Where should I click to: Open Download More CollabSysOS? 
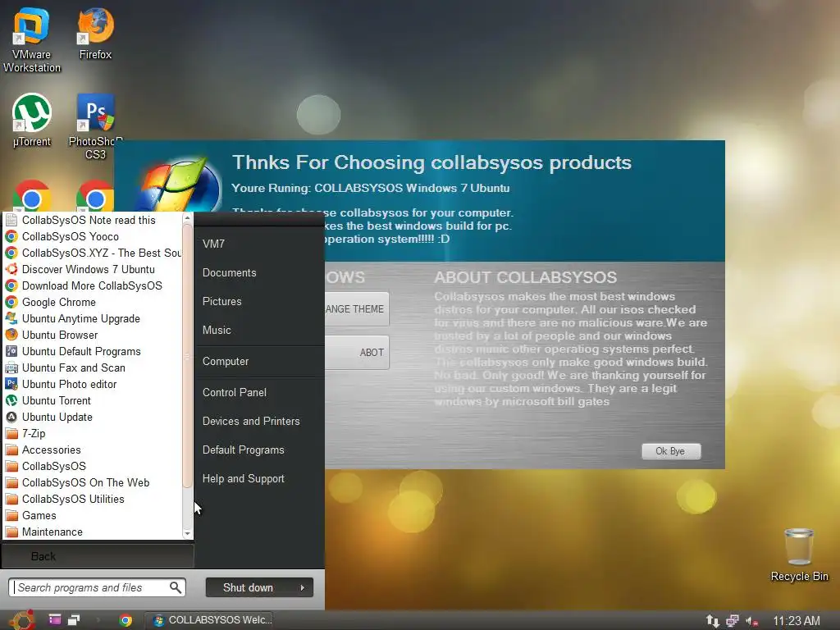(94, 285)
